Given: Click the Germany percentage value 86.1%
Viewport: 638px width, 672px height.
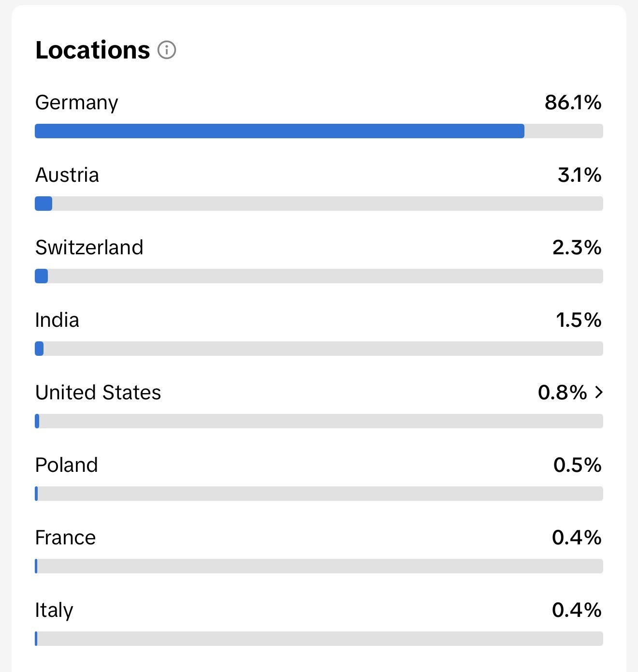Looking at the screenshot, I should (x=572, y=102).
